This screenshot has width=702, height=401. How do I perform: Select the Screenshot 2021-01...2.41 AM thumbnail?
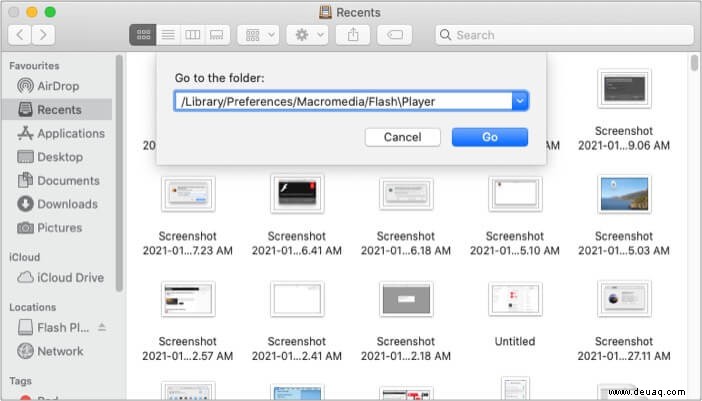coord(297,299)
